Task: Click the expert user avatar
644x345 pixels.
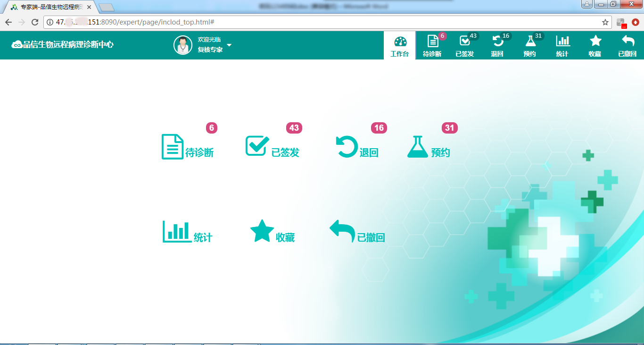Action: tap(183, 45)
